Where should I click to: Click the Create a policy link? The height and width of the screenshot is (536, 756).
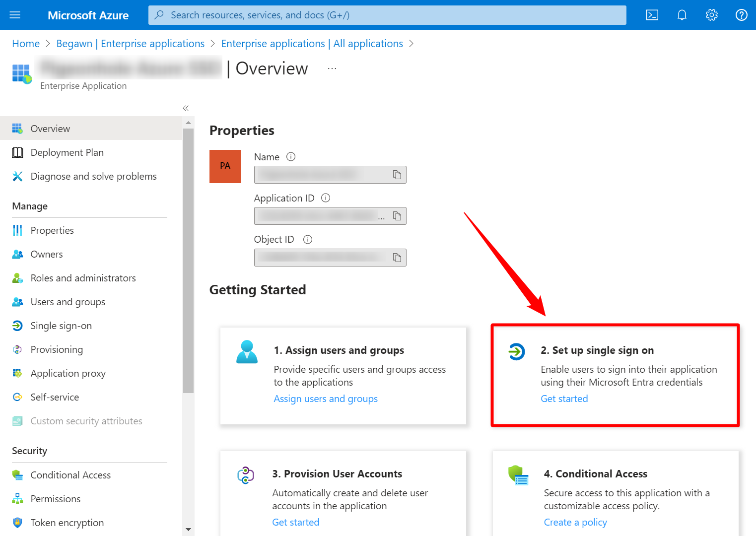pos(575,522)
